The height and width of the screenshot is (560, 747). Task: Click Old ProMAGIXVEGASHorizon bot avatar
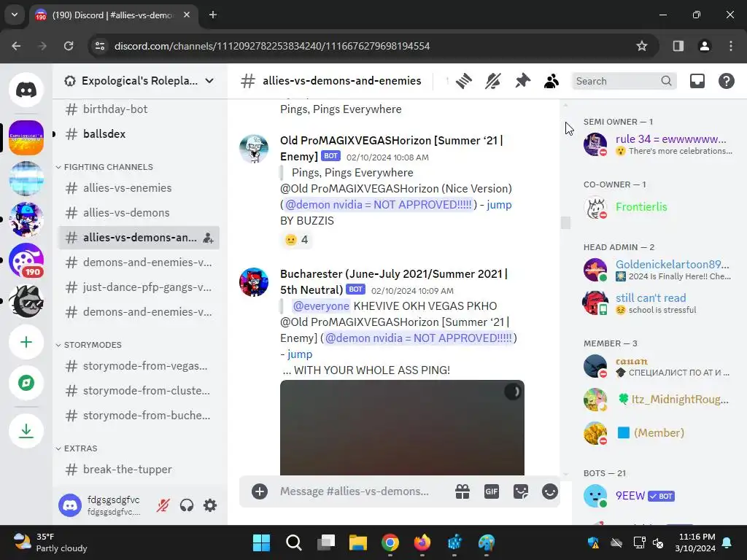click(x=254, y=149)
